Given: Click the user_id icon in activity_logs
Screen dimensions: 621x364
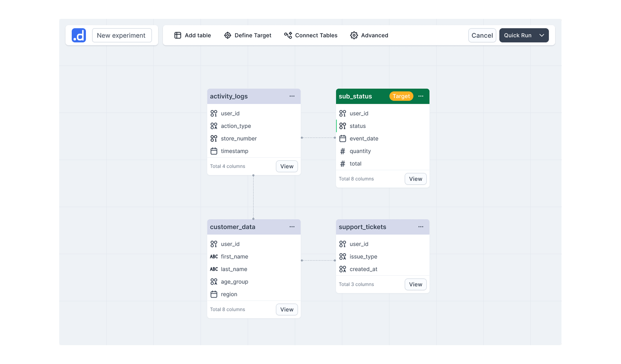Looking at the screenshot, I should click(214, 114).
